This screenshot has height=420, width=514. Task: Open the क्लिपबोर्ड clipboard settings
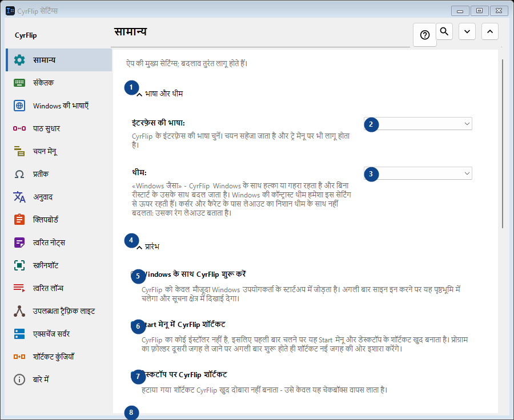coord(59,220)
